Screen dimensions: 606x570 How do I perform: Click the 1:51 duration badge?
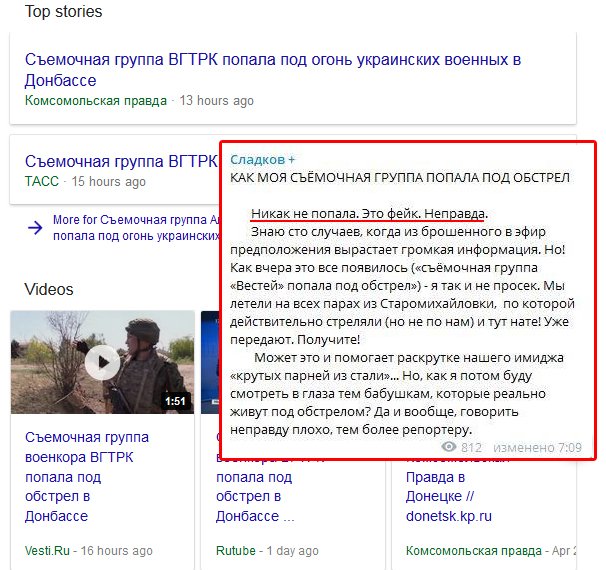coord(175,401)
